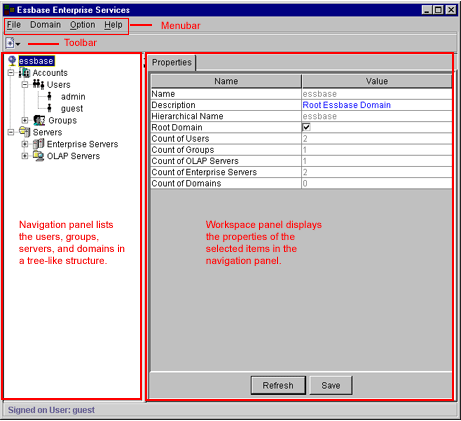Select the Root Domain row label

177,127
